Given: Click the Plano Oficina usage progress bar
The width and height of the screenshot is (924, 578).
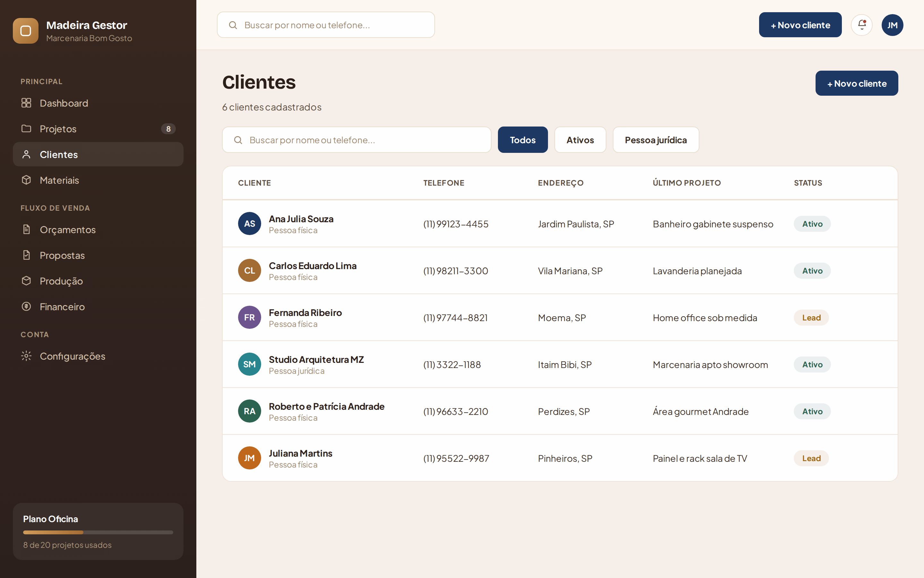Looking at the screenshot, I should coord(98,532).
